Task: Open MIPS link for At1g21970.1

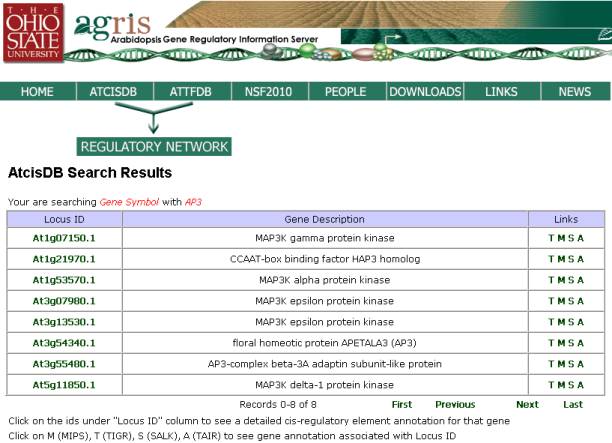Action: [x=559, y=259]
